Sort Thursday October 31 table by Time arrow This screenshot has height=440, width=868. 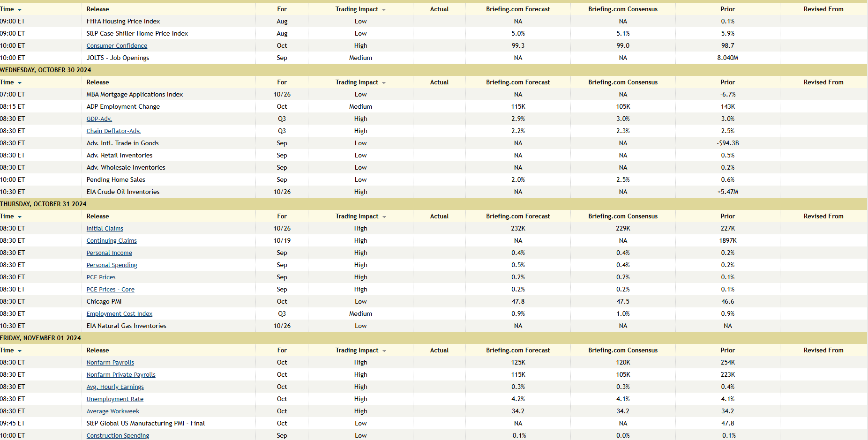pyautogui.click(x=20, y=217)
